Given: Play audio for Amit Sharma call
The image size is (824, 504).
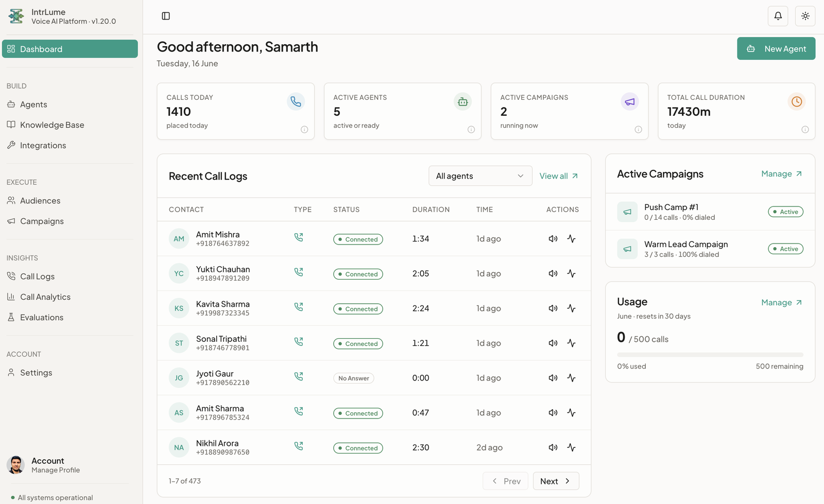Looking at the screenshot, I should [x=553, y=412].
